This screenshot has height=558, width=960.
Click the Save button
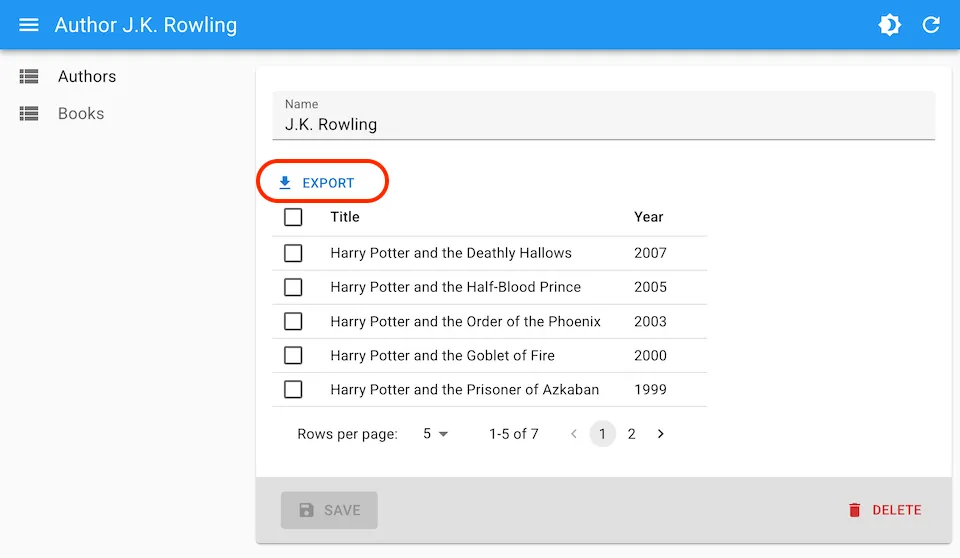(329, 510)
